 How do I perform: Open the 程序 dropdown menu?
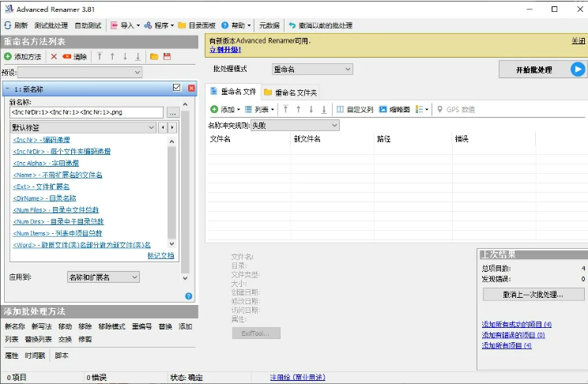tap(159, 25)
